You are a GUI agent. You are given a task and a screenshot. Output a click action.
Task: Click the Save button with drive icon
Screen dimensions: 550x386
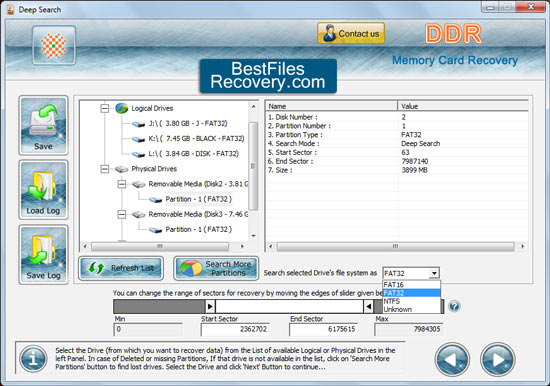[43, 125]
